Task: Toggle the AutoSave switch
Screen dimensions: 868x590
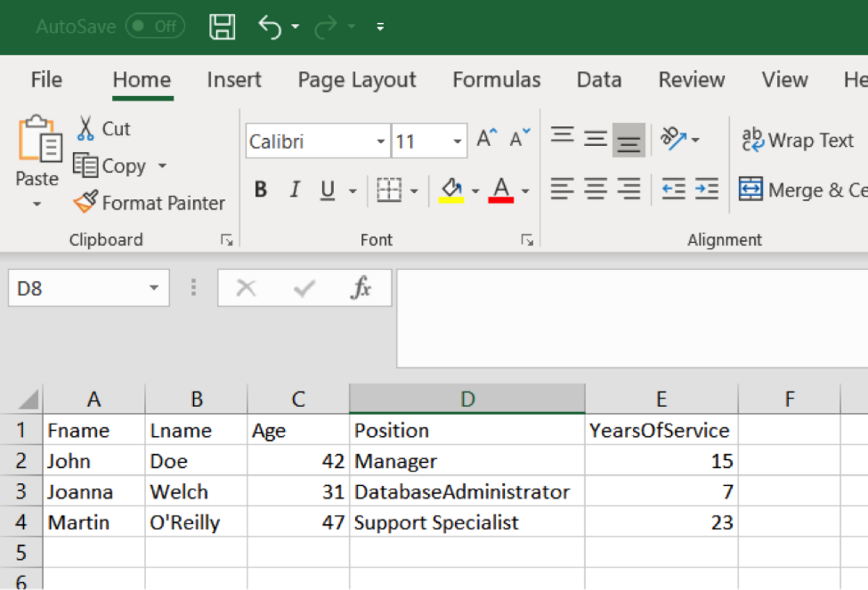Action: (154, 27)
